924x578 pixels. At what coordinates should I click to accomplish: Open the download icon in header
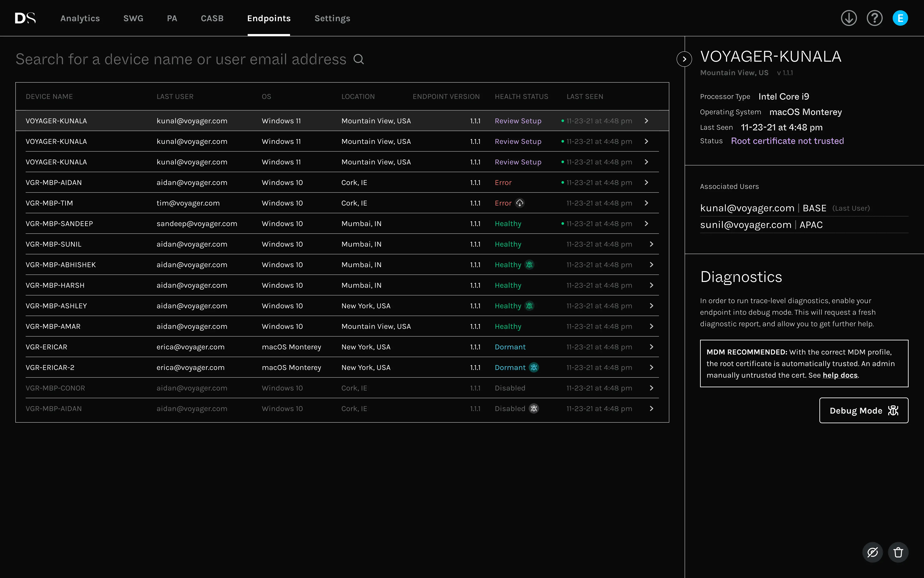848,18
